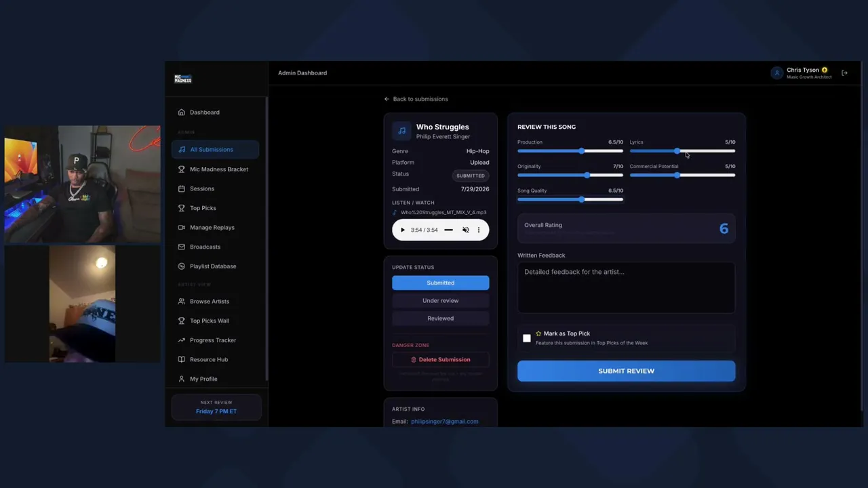Click the Dashboard home icon in sidebar
Viewport: 868px width, 488px height.
tap(181, 113)
